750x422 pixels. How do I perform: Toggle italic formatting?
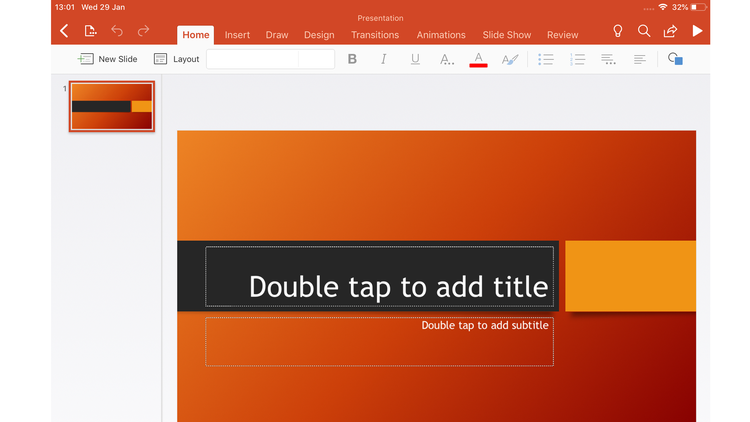tap(383, 59)
